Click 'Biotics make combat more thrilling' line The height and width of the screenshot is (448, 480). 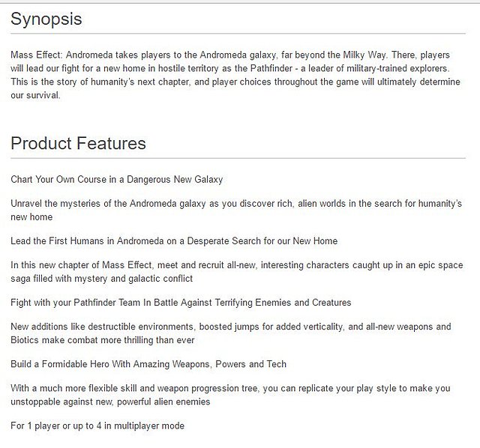click(103, 340)
